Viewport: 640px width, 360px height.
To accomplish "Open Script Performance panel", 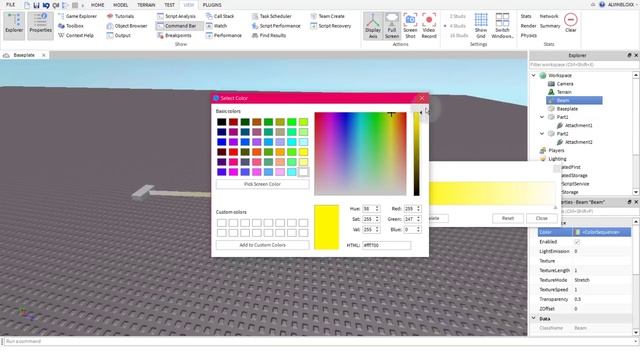I will point(276,26).
